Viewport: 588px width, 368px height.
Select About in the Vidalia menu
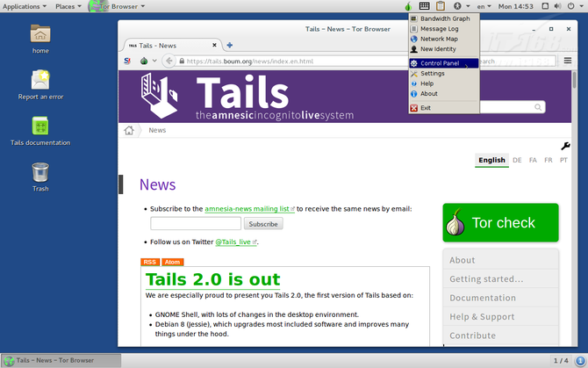(444, 93)
